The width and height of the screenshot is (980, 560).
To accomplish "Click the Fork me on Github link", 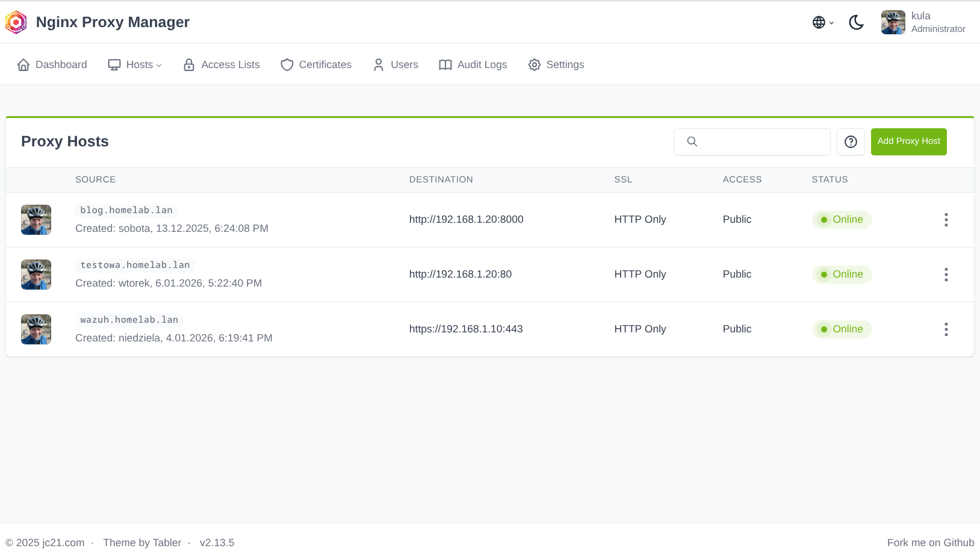I will pos(930,543).
